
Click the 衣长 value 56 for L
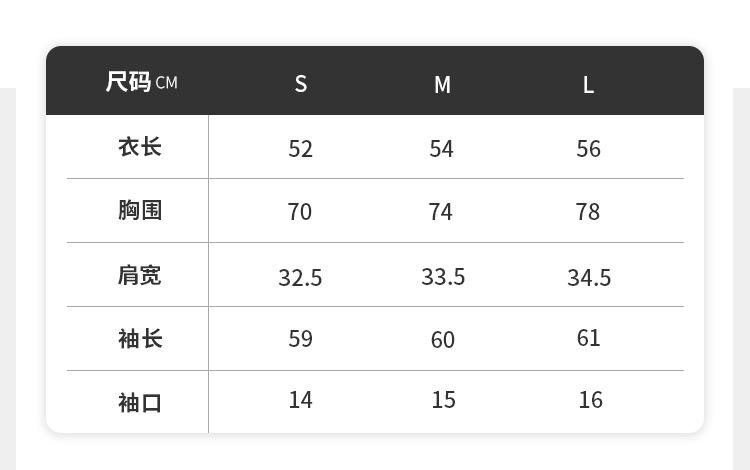point(589,149)
